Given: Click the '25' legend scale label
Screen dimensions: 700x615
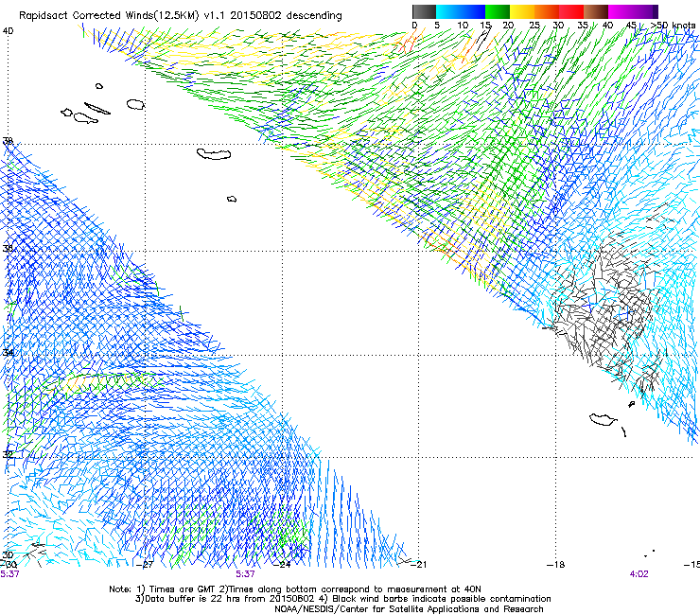Looking at the screenshot, I should [534, 25].
